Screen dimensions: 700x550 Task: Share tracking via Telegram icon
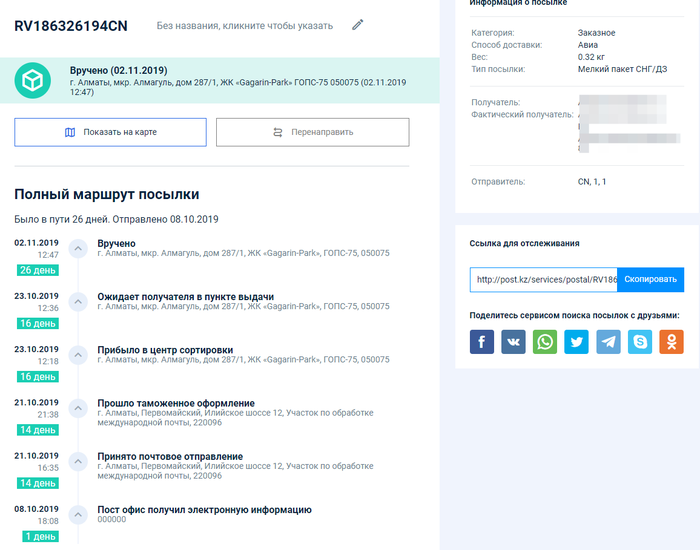point(608,342)
